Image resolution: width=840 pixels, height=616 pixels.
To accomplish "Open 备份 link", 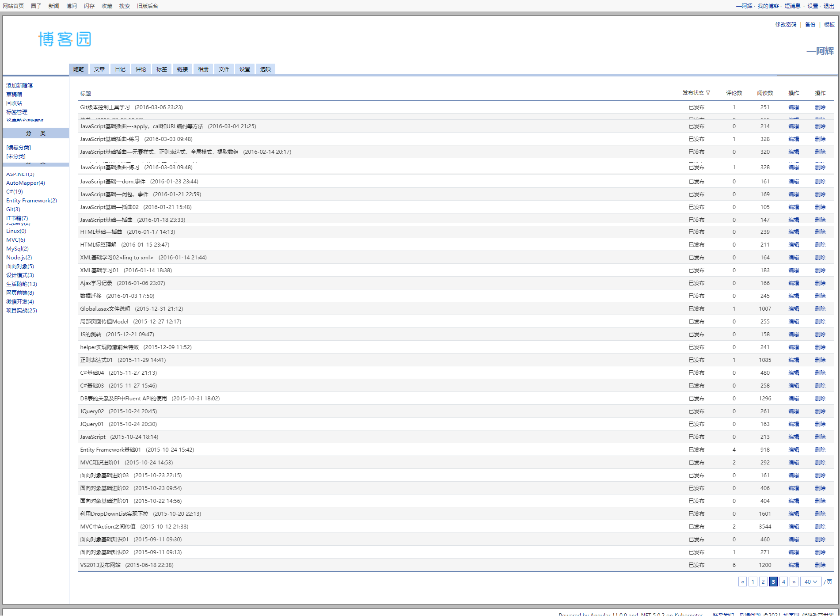I will tap(810, 24).
